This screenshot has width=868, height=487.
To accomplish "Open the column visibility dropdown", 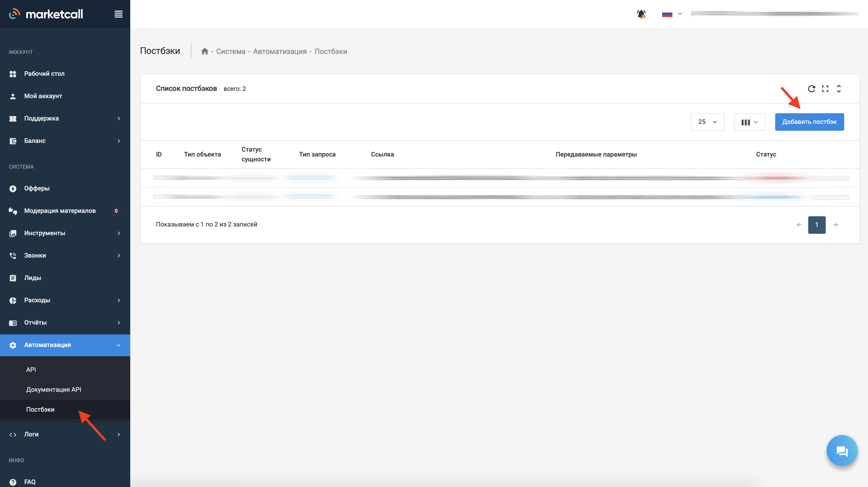I will 750,122.
